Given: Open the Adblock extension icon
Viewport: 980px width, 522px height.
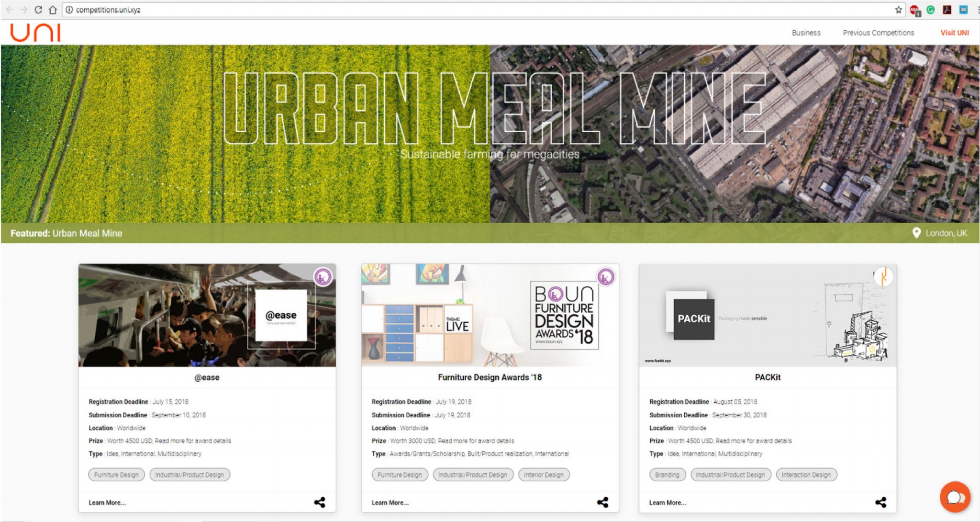Looking at the screenshot, I should pos(914,10).
